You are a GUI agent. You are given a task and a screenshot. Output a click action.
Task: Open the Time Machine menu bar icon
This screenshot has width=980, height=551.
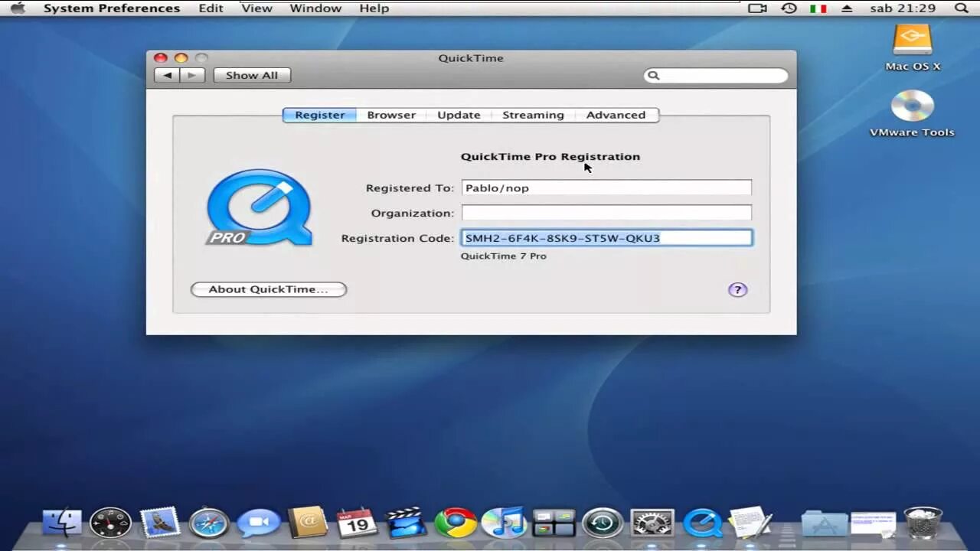[789, 8]
